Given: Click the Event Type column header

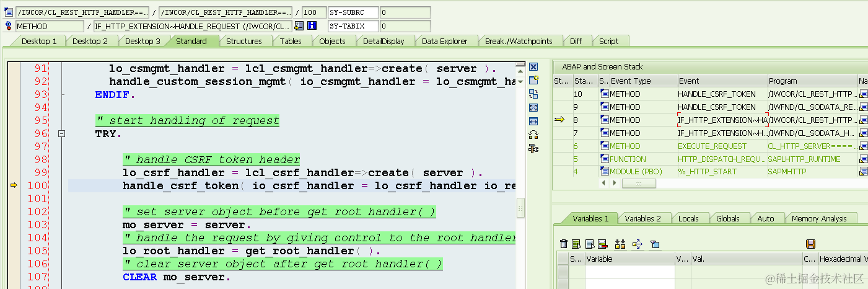Looking at the screenshot, I should pyautogui.click(x=642, y=81).
